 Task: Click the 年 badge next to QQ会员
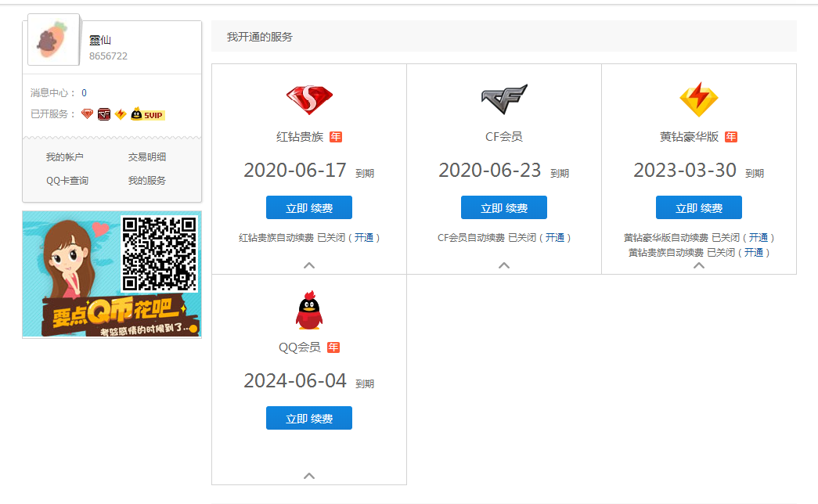[333, 347]
